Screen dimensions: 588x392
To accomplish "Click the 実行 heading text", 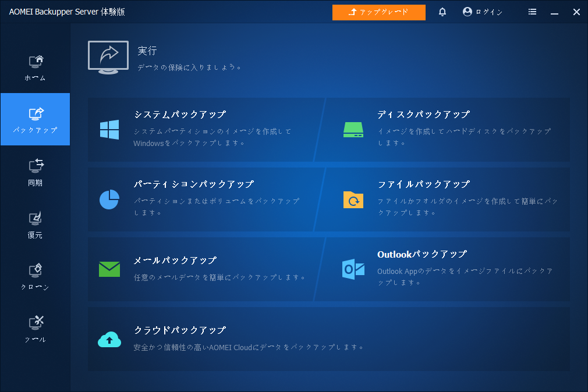I will [x=147, y=51].
